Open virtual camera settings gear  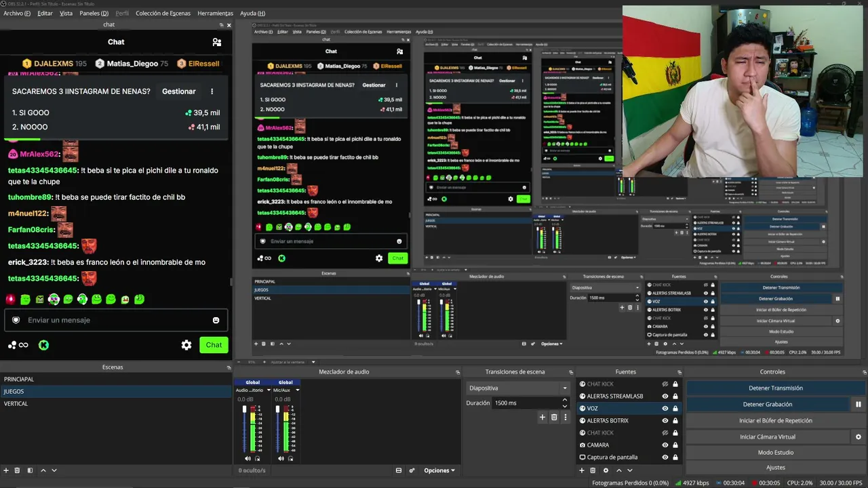click(x=858, y=437)
